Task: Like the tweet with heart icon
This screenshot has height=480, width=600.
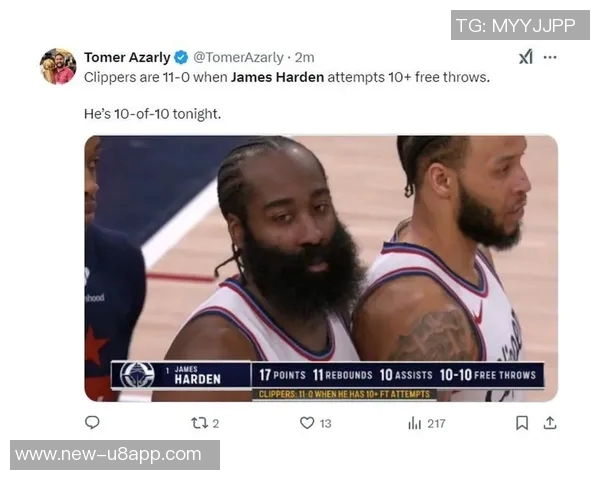Action: [307, 423]
